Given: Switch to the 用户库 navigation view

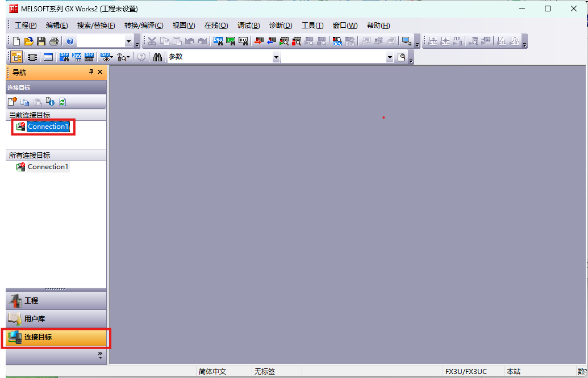Looking at the screenshot, I should (x=56, y=319).
